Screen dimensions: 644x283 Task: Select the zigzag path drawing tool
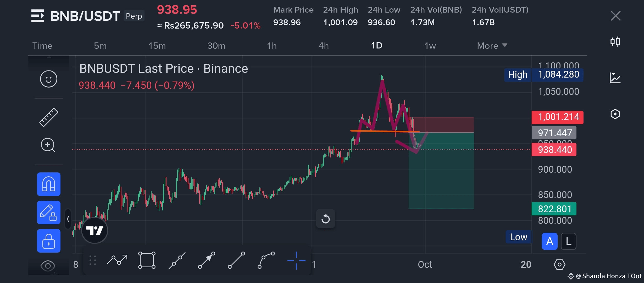point(117,260)
